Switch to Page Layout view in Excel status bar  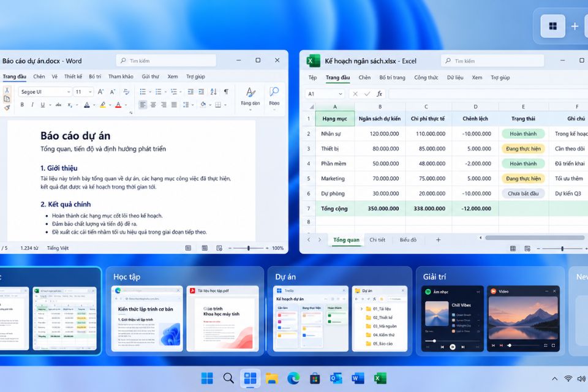tap(527, 248)
